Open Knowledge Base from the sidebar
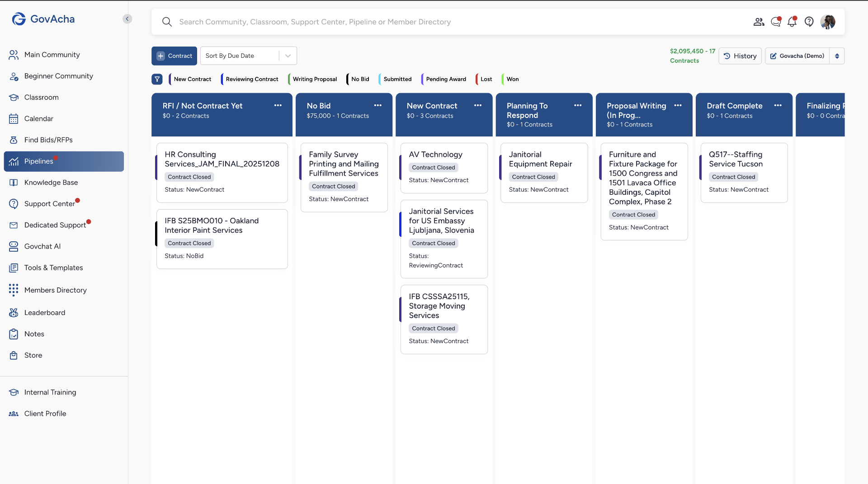Viewport: 868px width, 484px height. tap(64, 183)
